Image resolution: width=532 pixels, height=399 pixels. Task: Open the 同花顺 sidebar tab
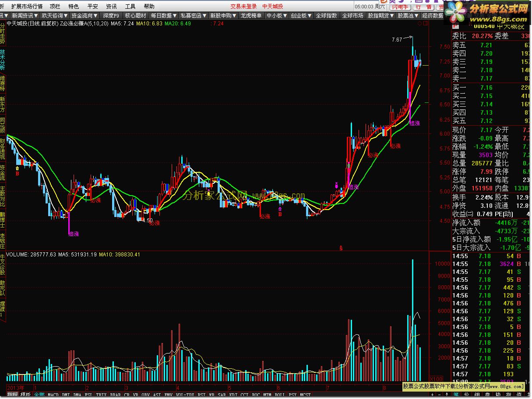click(3, 125)
